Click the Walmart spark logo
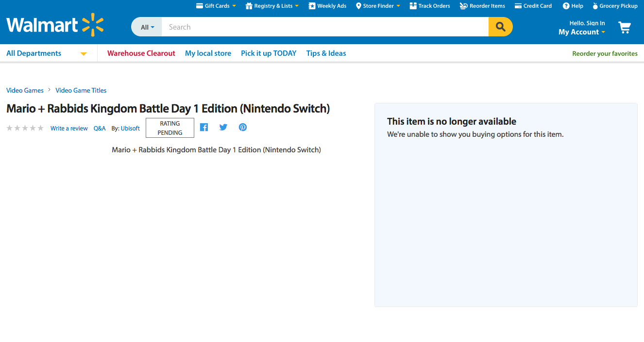644x342 pixels. 93,25
